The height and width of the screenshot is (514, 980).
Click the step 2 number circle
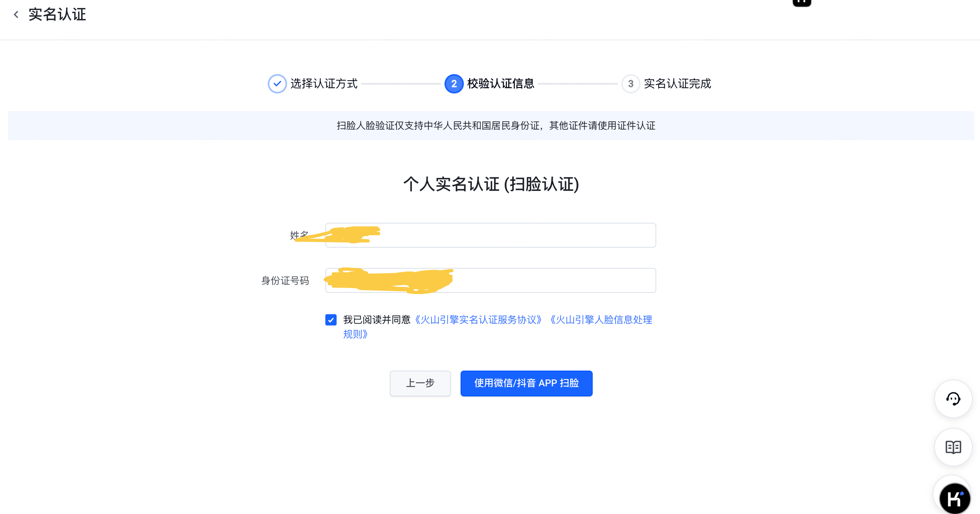[x=454, y=84]
